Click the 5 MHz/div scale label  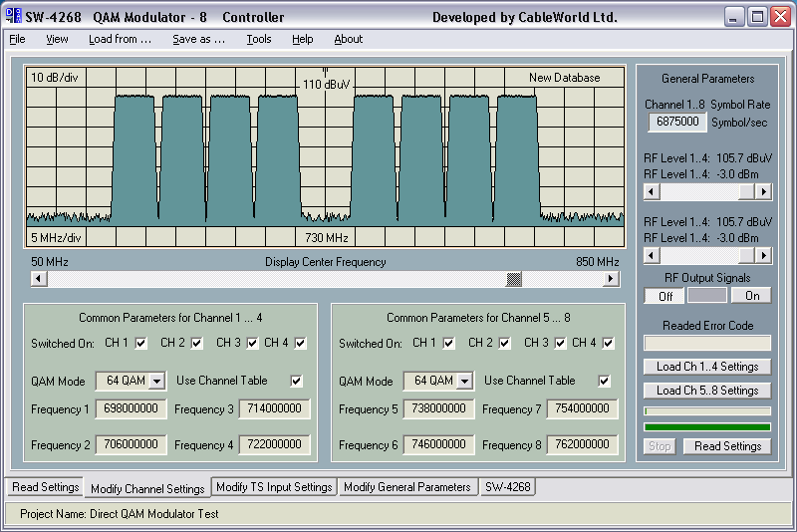pos(56,237)
